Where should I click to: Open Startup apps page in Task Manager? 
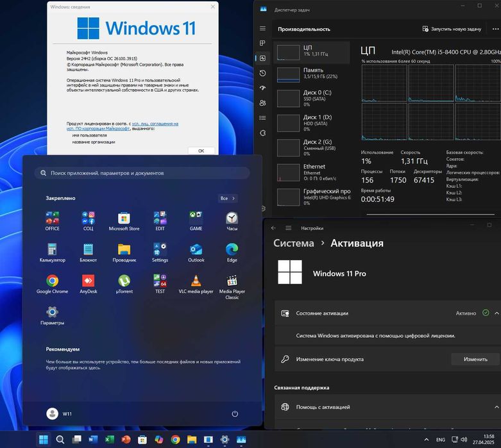[x=262, y=88]
